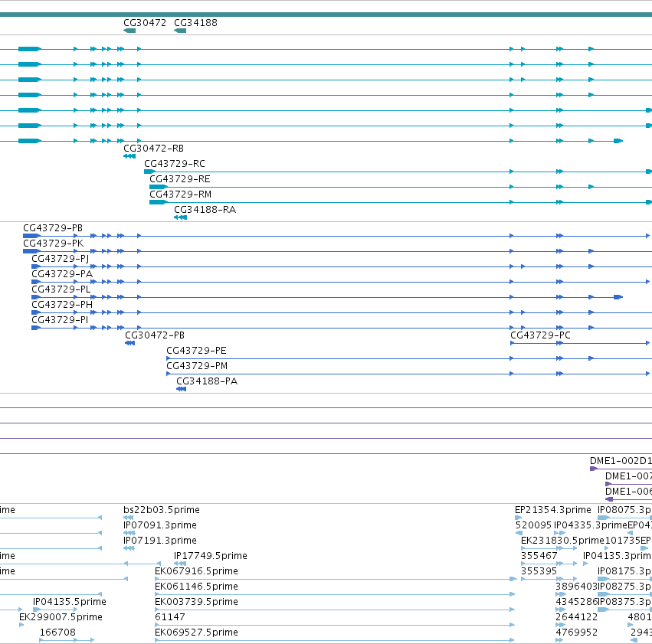Click the first exon of CG43729-RE

(158, 187)
